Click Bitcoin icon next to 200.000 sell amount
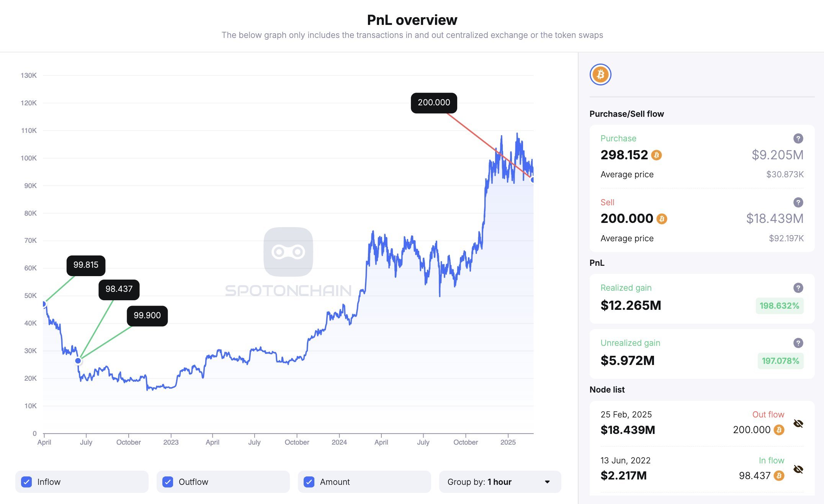Image resolution: width=824 pixels, height=504 pixels. click(x=662, y=219)
